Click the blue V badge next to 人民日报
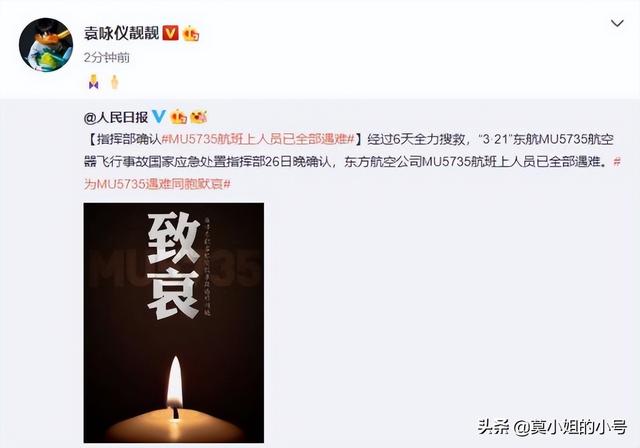Screen dimensions: 640x448 (158, 117)
